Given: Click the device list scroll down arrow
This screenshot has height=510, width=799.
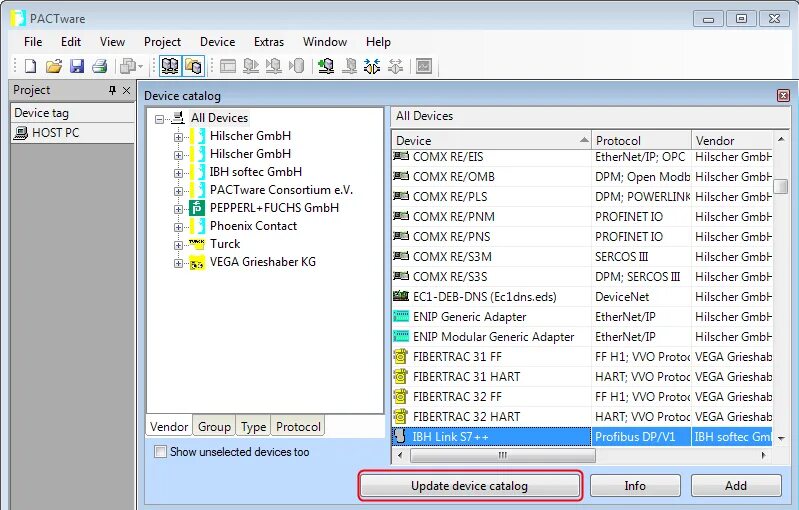Looking at the screenshot, I should (x=781, y=438).
